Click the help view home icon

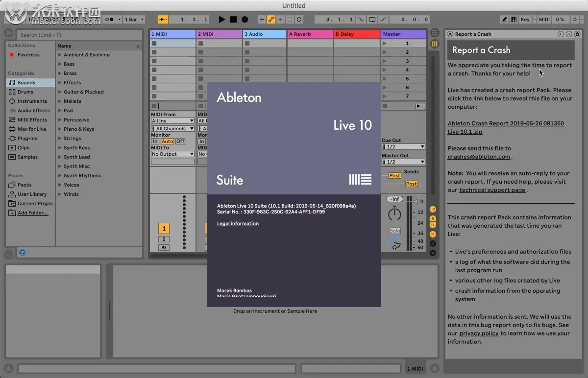(578, 34)
